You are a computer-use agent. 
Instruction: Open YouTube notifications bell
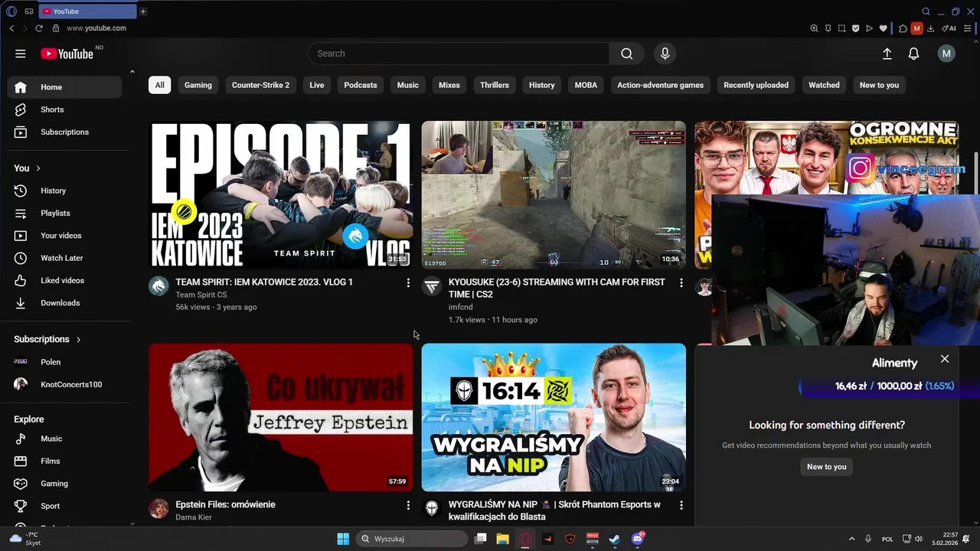click(x=913, y=54)
